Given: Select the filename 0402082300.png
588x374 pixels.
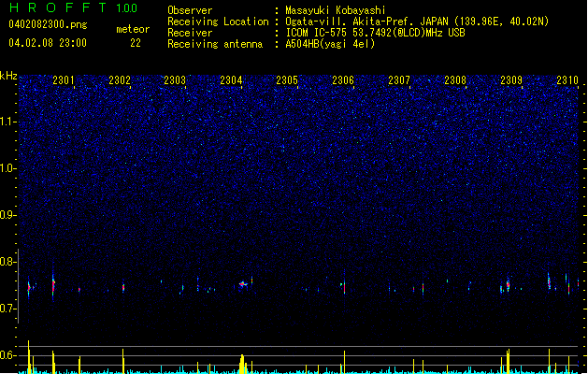Looking at the screenshot, I should (48, 24).
